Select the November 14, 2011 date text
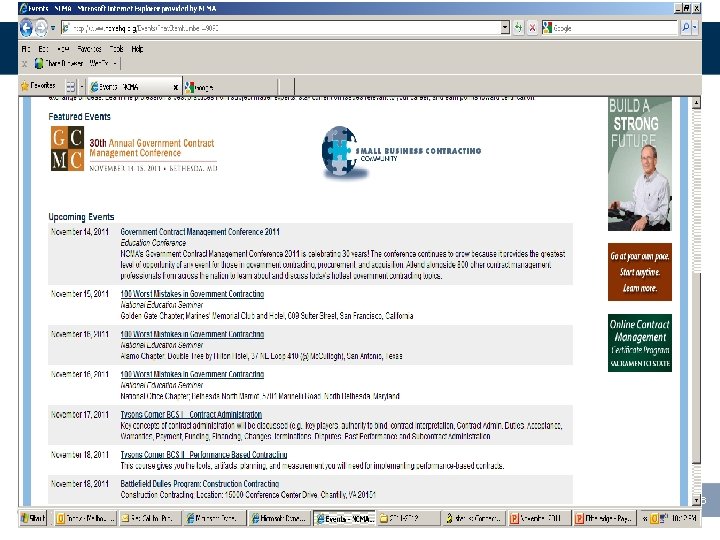 pyautogui.click(x=79, y=231)
